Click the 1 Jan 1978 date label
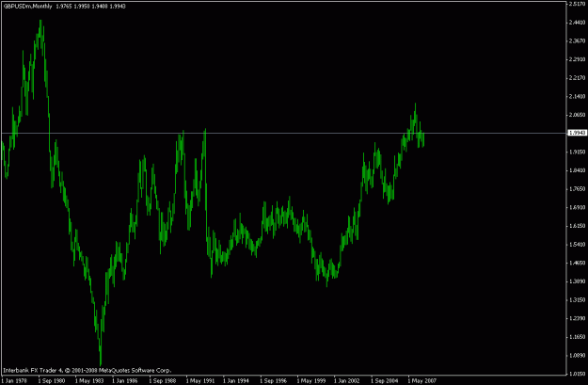Image resolution: width=588 pixels, height=385 pixels. pos(14,381)
